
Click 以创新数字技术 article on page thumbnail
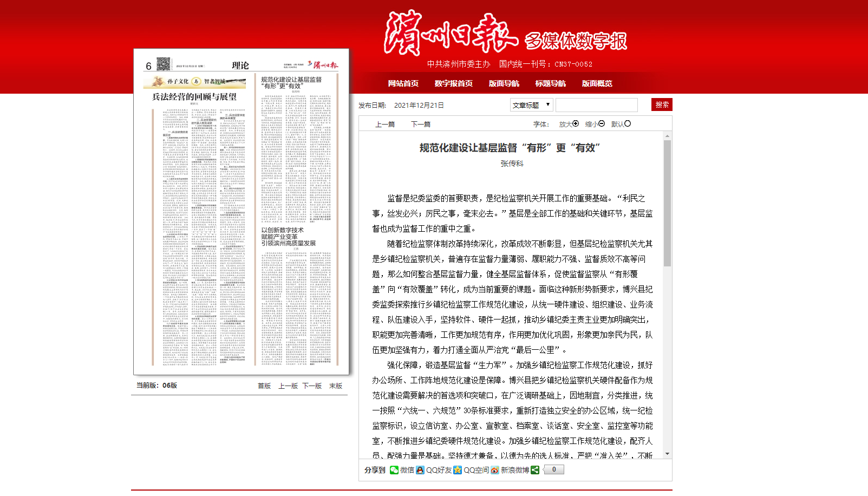coord(289,237)
